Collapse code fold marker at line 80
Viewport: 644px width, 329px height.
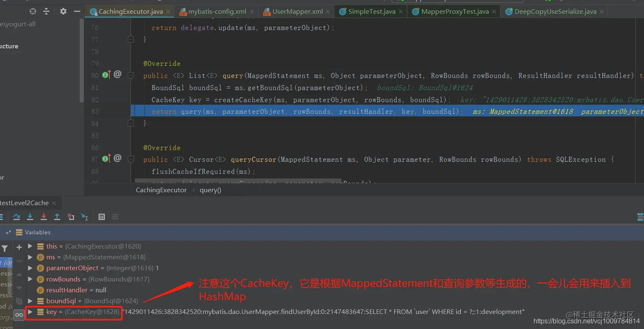[131, 75]
